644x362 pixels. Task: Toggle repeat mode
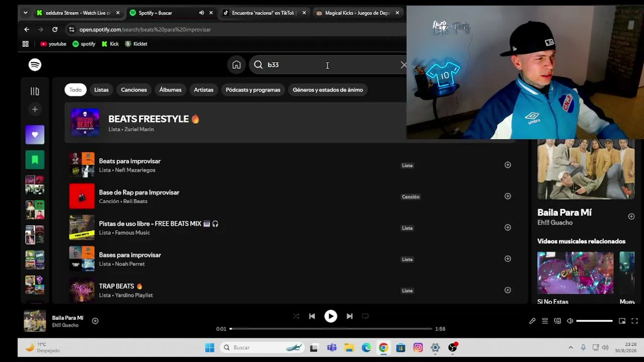365,316
